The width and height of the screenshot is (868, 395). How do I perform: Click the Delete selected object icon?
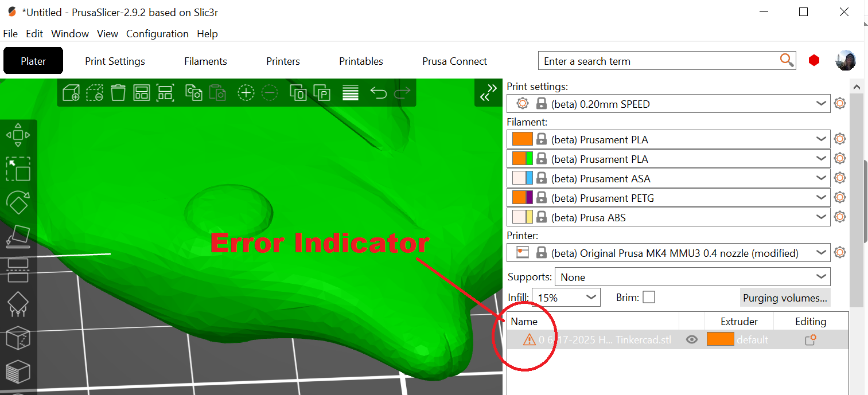95,93
